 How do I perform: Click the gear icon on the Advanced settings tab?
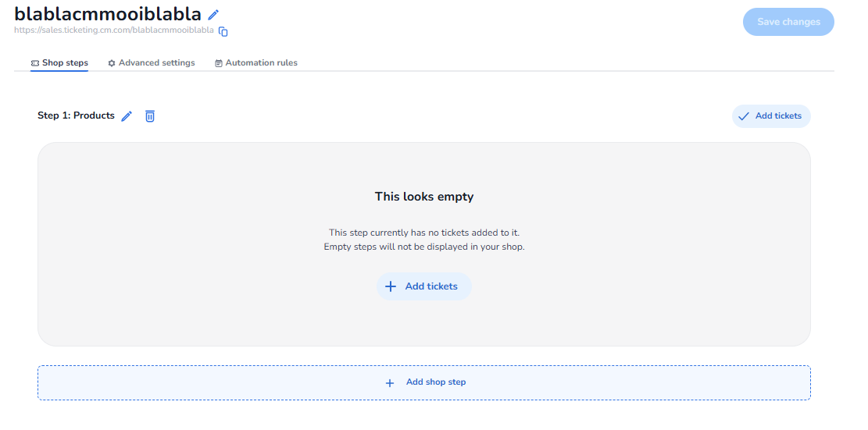[112, 63]
